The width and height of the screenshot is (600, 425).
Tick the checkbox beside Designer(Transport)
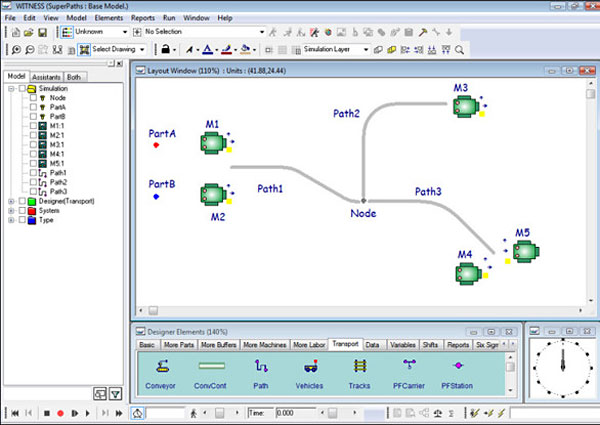(22, 201)
